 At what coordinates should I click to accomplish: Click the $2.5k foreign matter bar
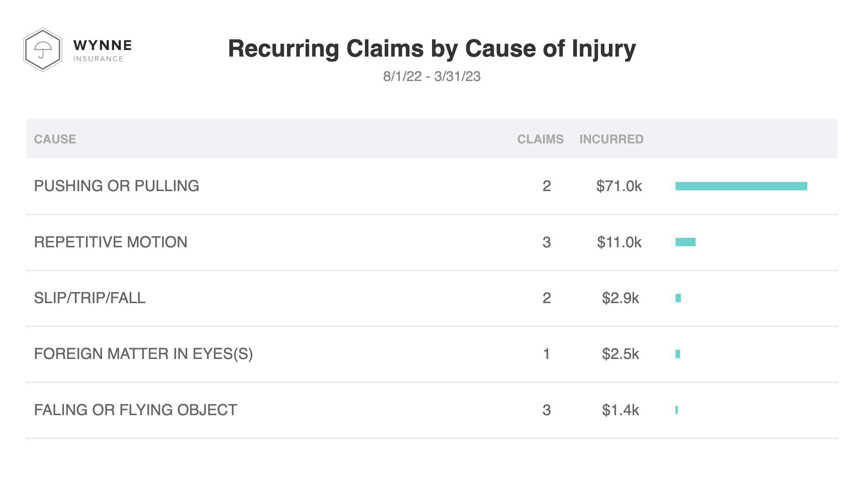click(x=678, y=354)
